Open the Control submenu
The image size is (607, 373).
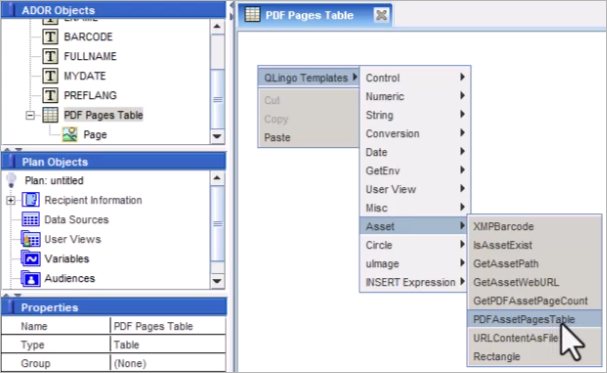[x=415, y=78]
